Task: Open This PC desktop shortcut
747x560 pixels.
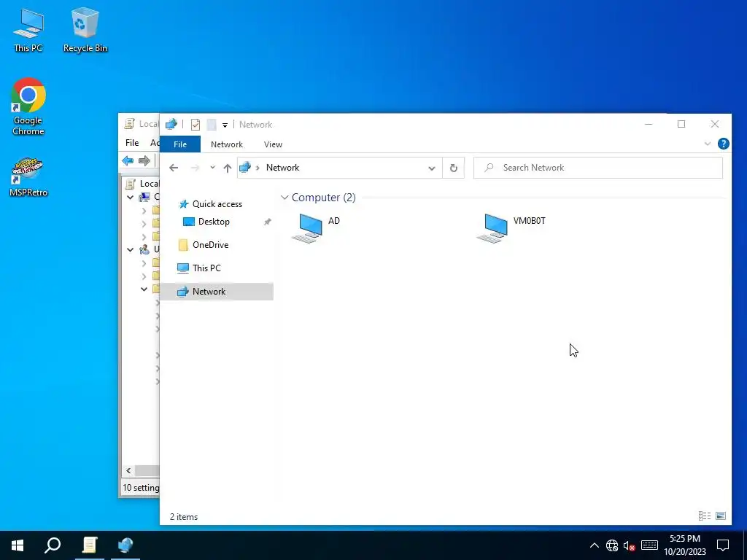Action: pyautogui.click(x=28, y=30)
